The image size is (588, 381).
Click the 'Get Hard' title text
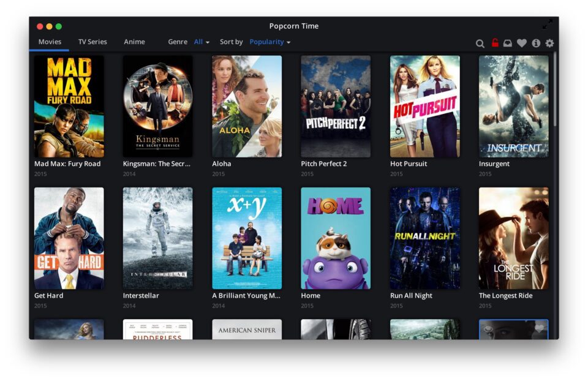[49, 295]
